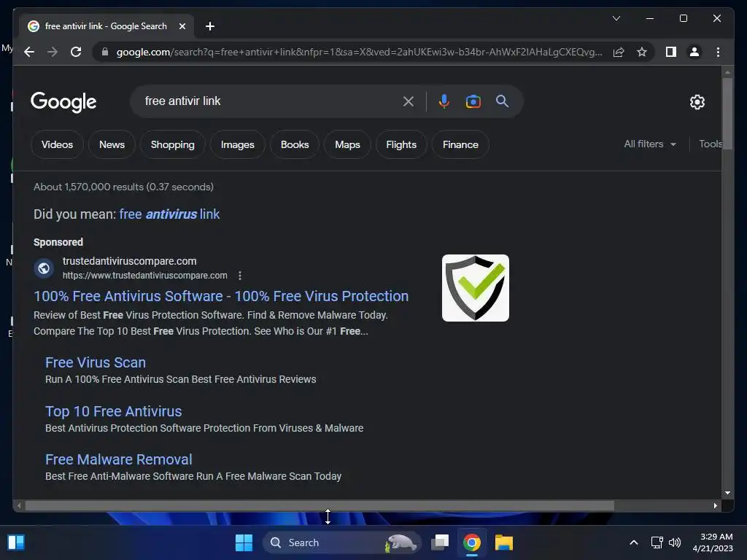
Task: Search by image with the camera icon
Action: pyautogui.click(x=473, y=101)
